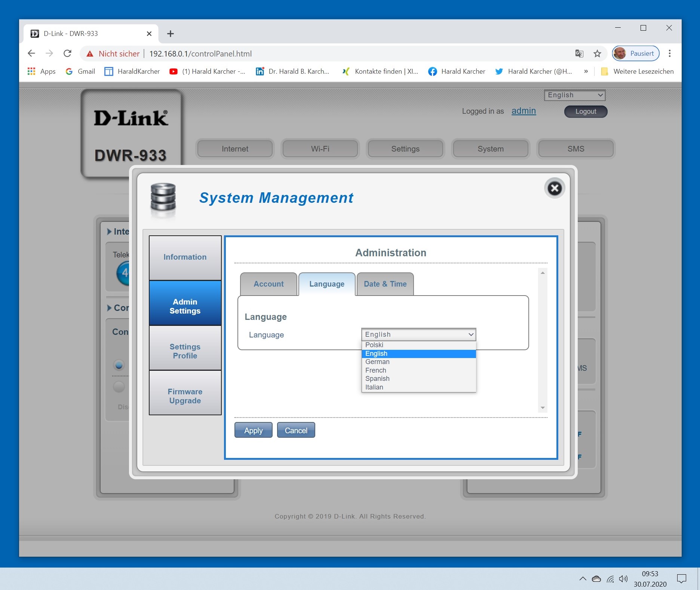The width and height of the screenshot is (700, 590).
Task: Choose French from the language list
Action: pos(418,370)
